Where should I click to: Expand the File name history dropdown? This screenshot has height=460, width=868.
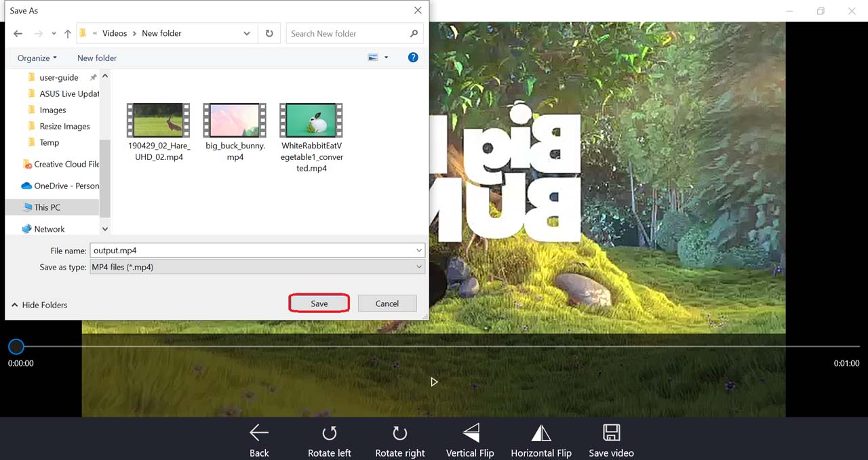tap(419, 251)
